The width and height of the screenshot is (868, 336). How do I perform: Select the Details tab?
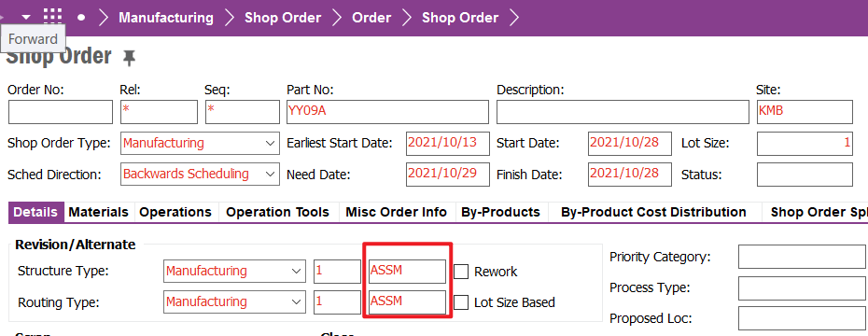(x=35, y=212)
